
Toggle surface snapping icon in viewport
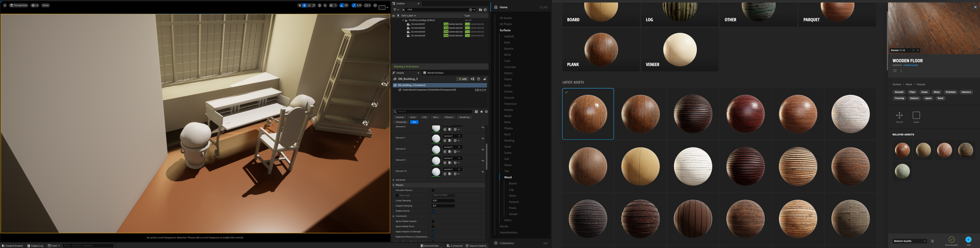(325, 5)
